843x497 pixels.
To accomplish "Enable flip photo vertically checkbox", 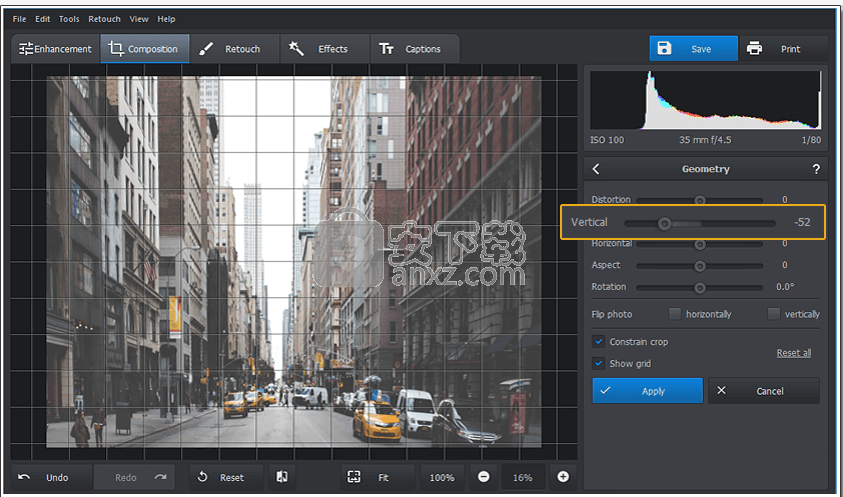I will coord(774,314).
